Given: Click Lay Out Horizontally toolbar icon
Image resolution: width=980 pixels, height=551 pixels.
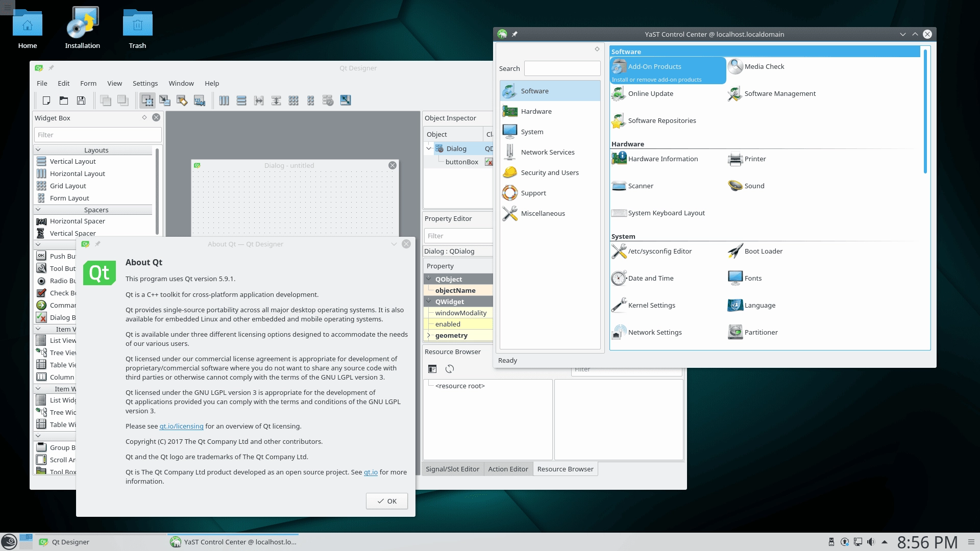Looking at the screenshot, I should [x=224, y=101].
